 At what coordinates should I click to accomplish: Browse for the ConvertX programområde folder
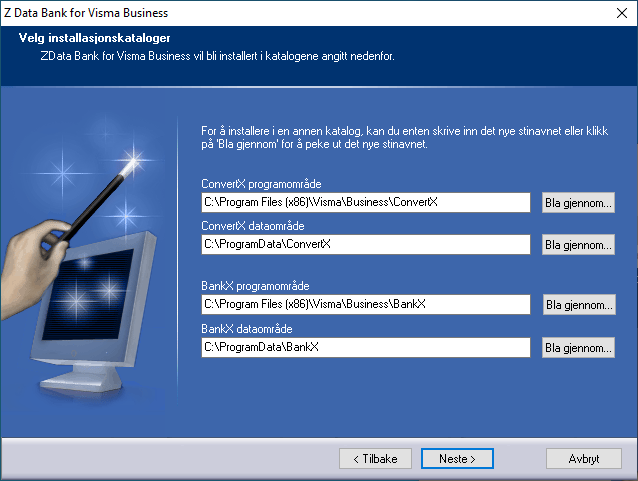coord(578,203)
